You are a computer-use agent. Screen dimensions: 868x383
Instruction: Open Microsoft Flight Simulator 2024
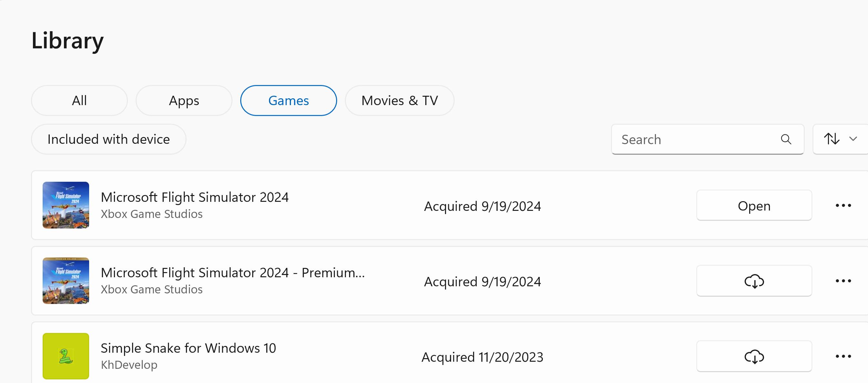coord(754,205)
